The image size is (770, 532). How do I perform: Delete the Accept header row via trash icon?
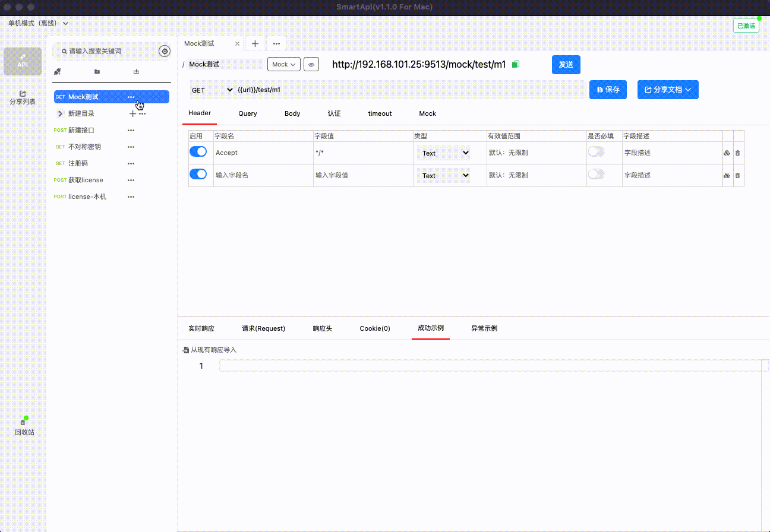click(737, 153)
